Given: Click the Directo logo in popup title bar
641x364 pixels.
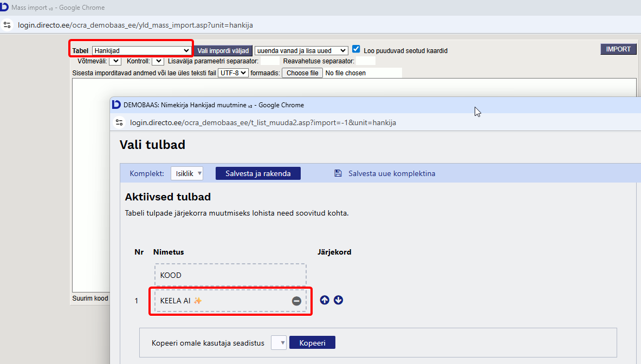Looking at the screenshot, I should pyautogui.click(x=116, y=105).
